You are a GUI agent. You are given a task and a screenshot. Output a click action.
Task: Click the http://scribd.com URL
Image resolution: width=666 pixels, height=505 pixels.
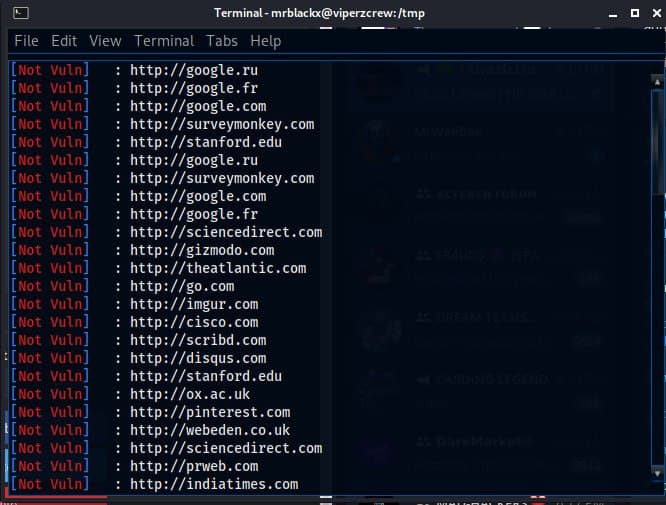197,340
